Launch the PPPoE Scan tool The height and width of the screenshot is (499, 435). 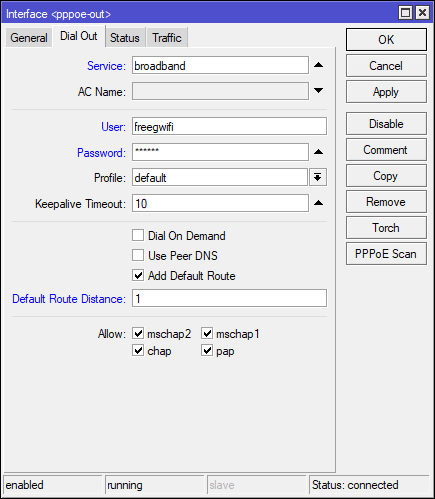coord(386,254)
